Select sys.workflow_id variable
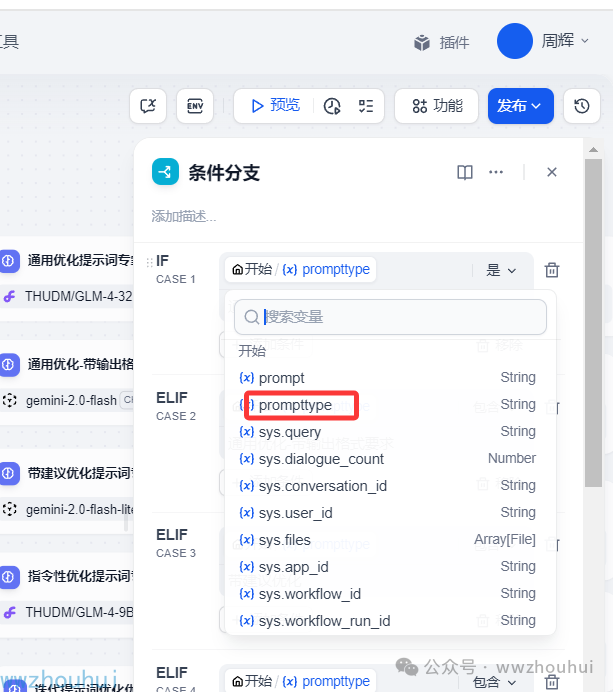The image size is (613, 692). click(x=387, y=594)
